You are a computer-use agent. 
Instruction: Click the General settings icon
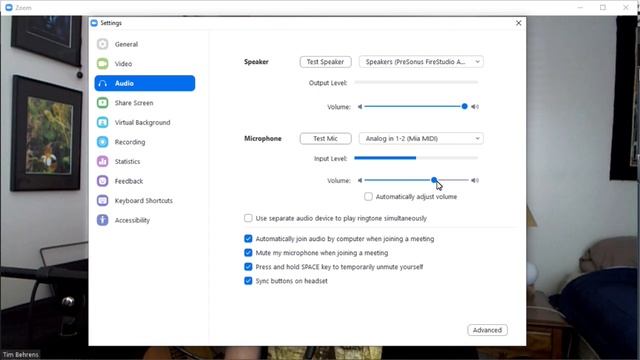tap(102, 44)
